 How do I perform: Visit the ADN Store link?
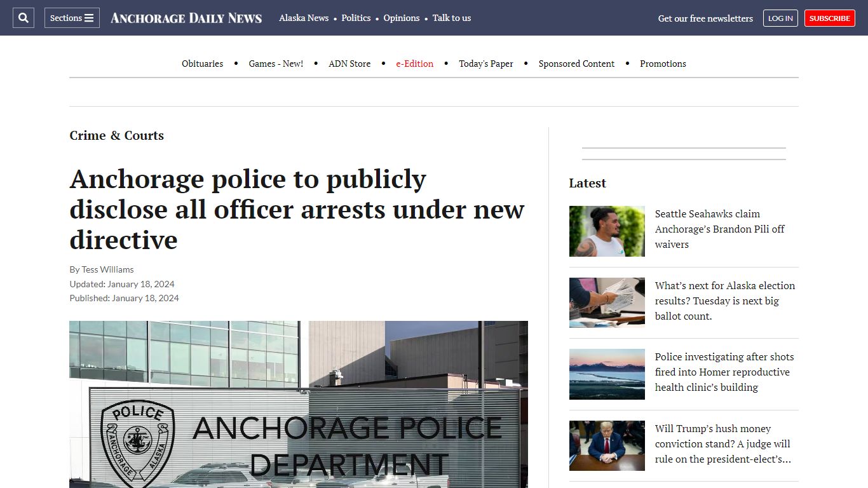tap(349, 64)
